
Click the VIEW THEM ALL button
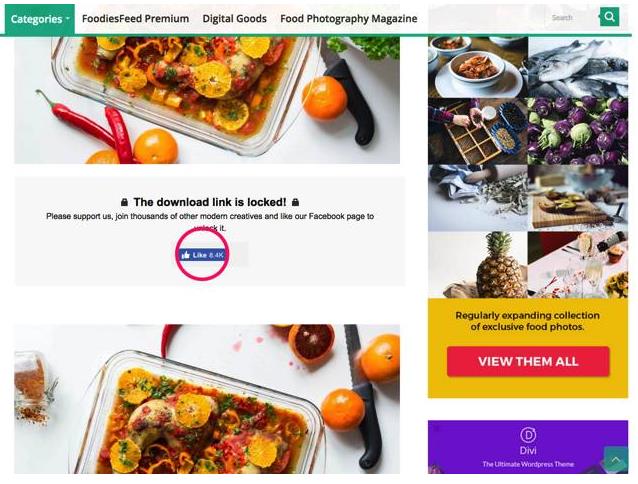pyautogui.click(x=528, y=362)
